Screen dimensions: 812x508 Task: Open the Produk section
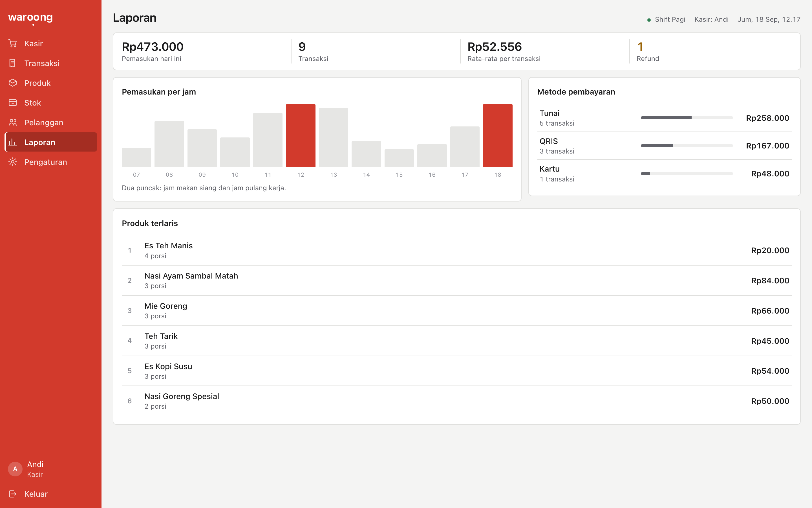click(x=51, y=83)
